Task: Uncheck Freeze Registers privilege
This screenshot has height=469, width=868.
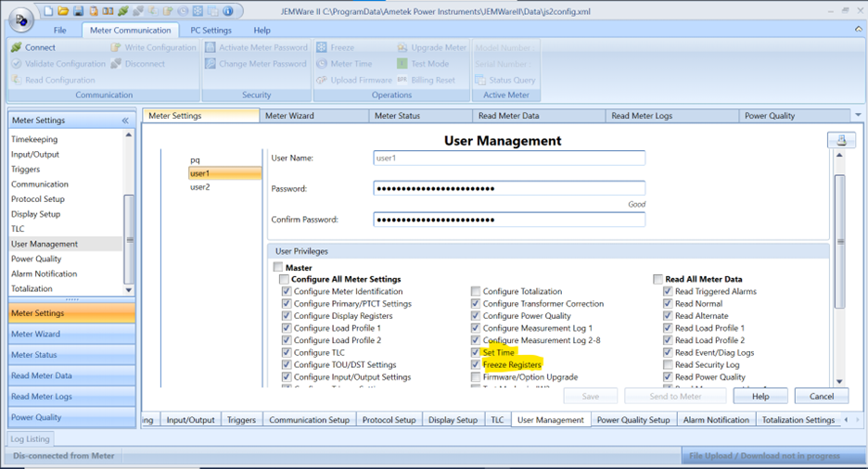Action: click(476, 364)
